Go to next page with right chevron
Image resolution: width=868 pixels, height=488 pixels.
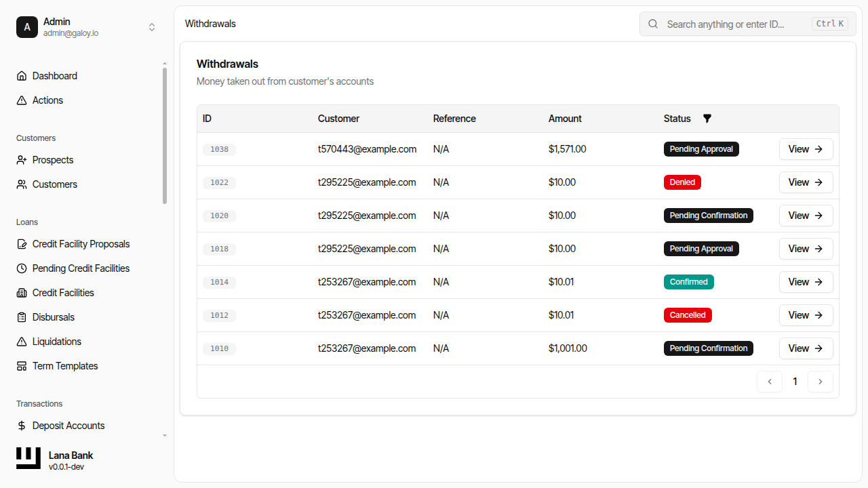tap(821, 382)
